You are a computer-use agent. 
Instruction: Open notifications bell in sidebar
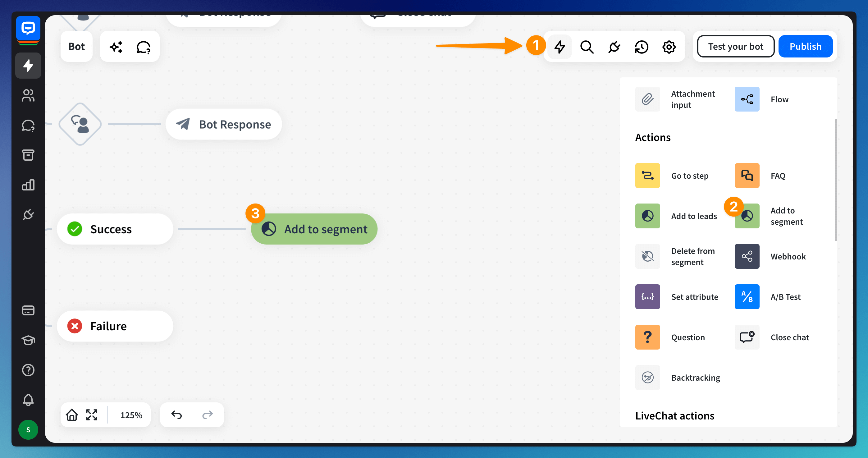(28, 400)
